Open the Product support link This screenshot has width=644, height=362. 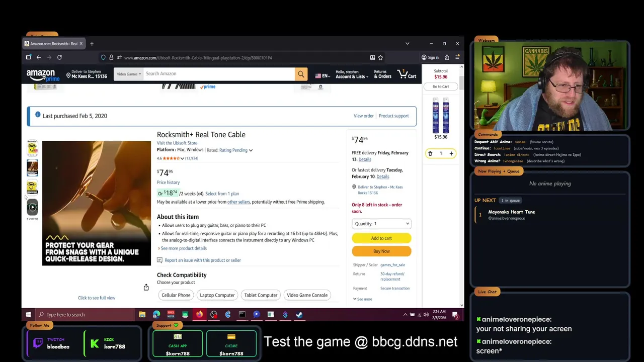point(393,116)
